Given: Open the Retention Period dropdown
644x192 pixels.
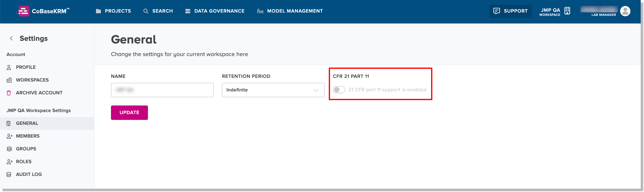Looking at the screenshot, I should point(273,90).
